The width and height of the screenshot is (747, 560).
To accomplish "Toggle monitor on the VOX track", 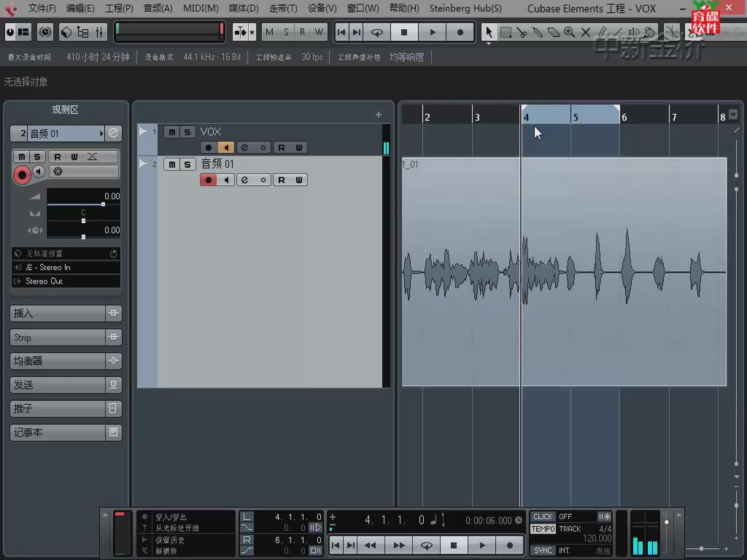I will 226,147.
